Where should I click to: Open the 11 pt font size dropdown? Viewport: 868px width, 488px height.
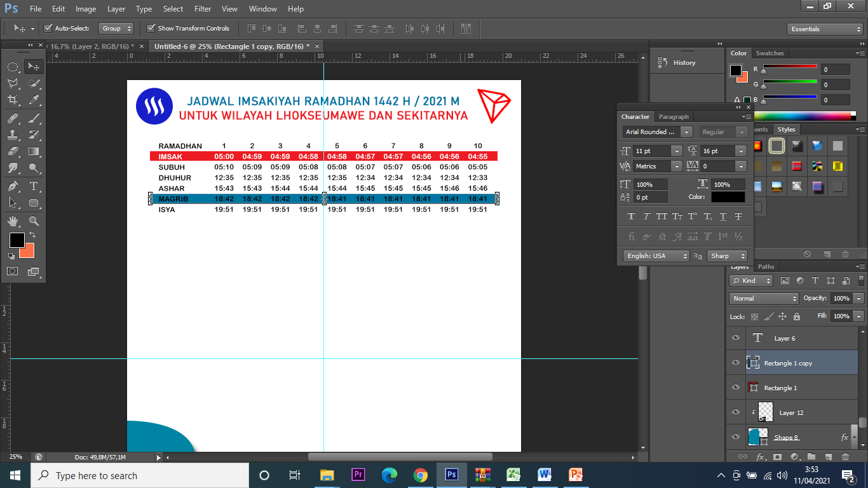click(x=677, y=151)
